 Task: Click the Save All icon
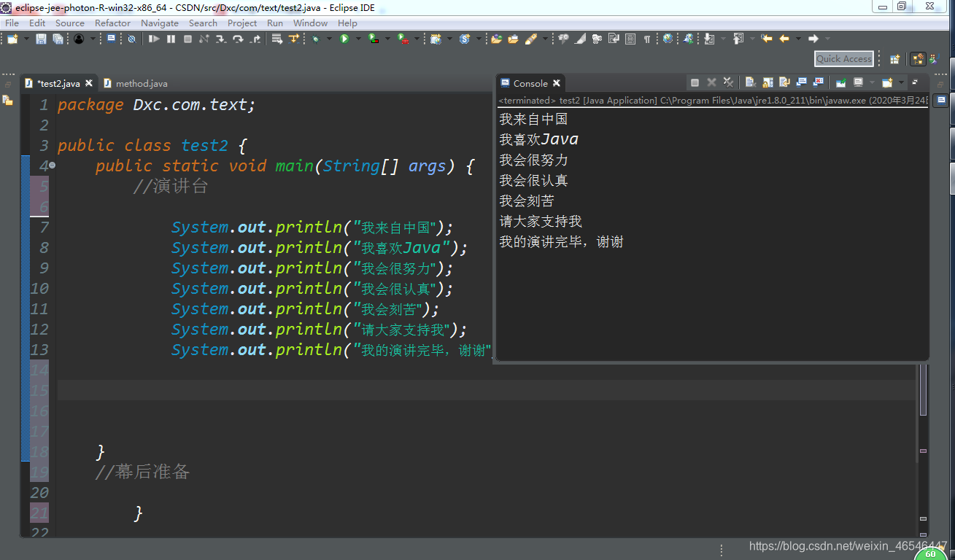[58, 39]
